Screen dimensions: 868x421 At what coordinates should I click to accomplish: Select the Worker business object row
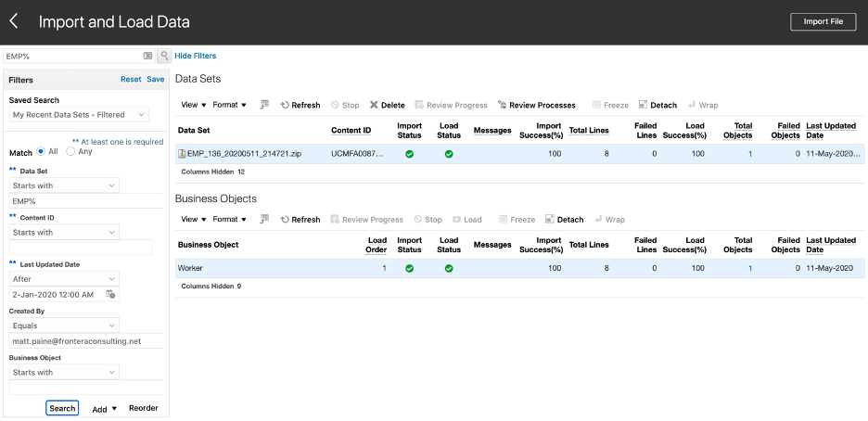click(519, 268)
